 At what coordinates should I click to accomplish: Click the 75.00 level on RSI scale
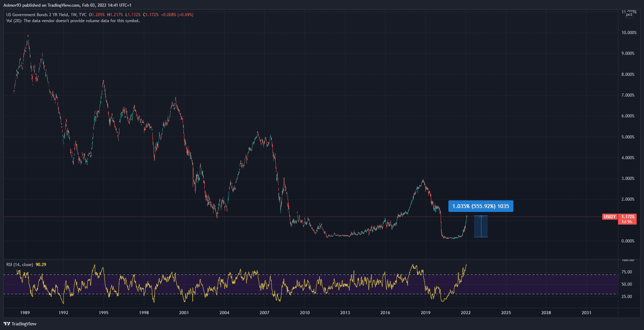tap(626, 272)
